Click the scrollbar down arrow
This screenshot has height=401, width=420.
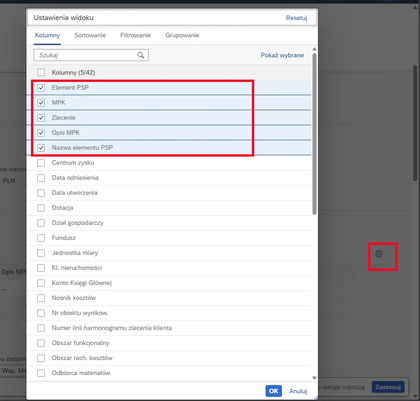click(x=314, y=378)
